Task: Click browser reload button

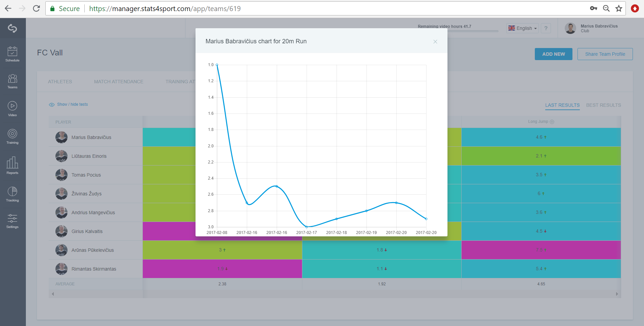Action: (36, 8)
